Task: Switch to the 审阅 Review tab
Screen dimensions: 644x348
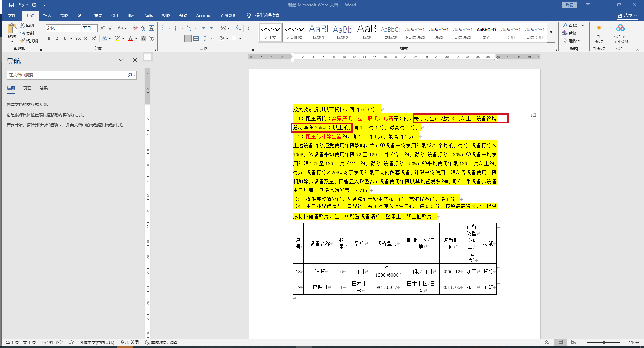Action: tap(149, 15)
